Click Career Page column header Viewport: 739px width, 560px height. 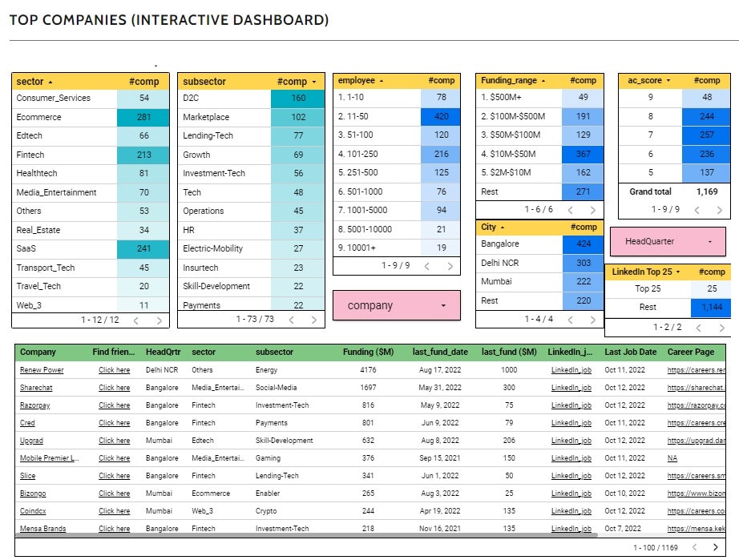point(690,352)
